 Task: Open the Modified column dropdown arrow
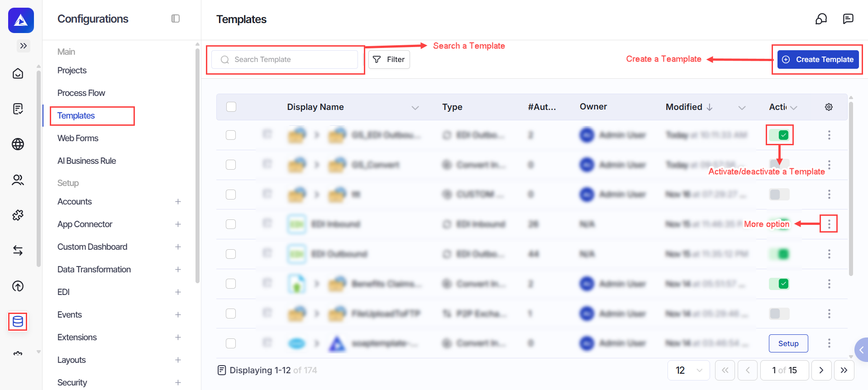742,108
